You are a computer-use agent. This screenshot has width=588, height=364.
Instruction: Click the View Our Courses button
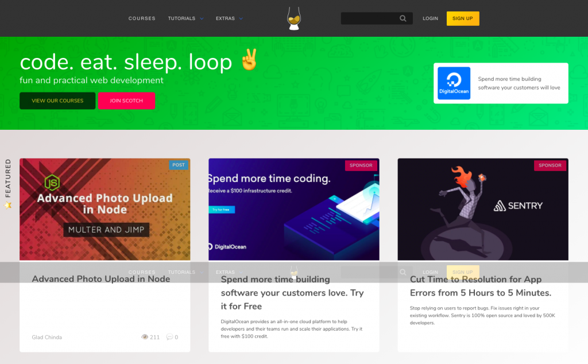click(57, 101)
